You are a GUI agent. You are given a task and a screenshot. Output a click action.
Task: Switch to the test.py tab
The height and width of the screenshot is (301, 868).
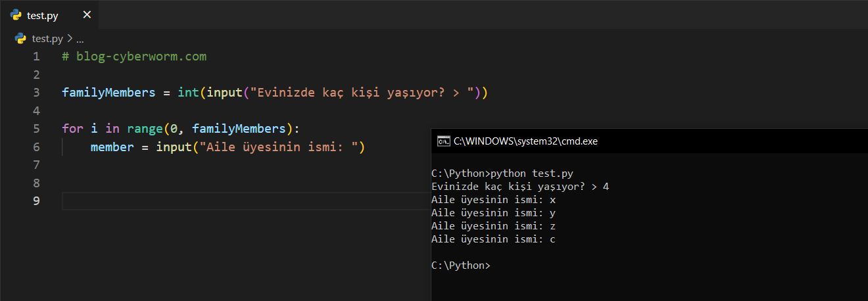pyautogui.click(x=43, y=16)
